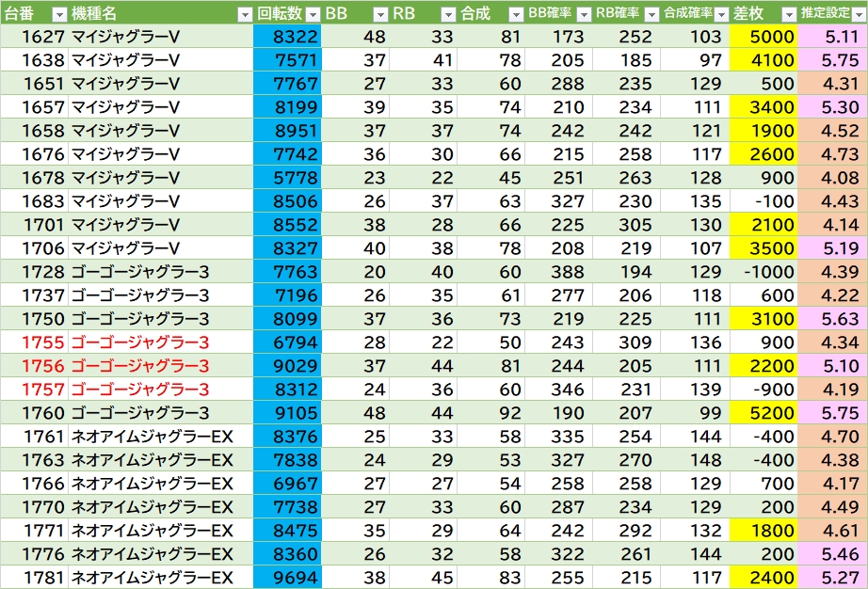Click the 回転数 value 8951
The height and width of the screenshot is (589, 868).
pyautogui.click(x=287, y=131)
